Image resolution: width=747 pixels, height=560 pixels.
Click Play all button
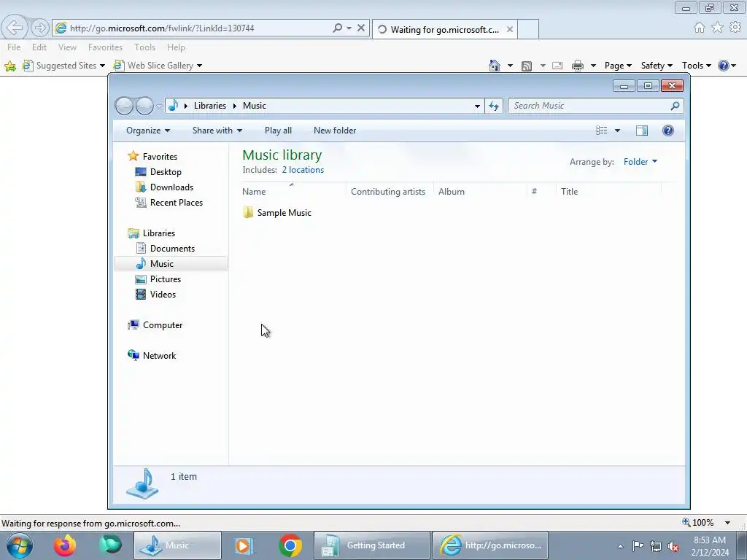[x=278, y=131]
